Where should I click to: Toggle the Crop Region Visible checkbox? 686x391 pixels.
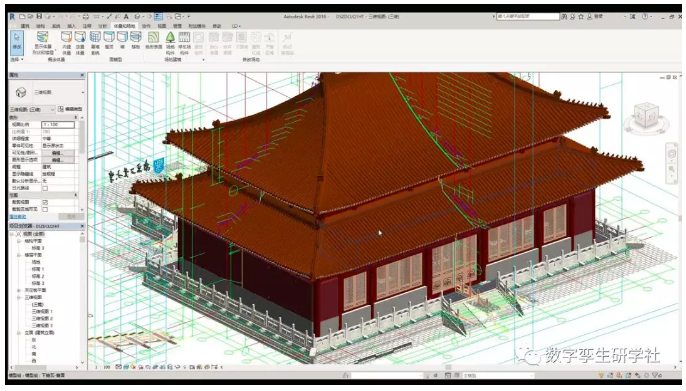pos(45,209)
